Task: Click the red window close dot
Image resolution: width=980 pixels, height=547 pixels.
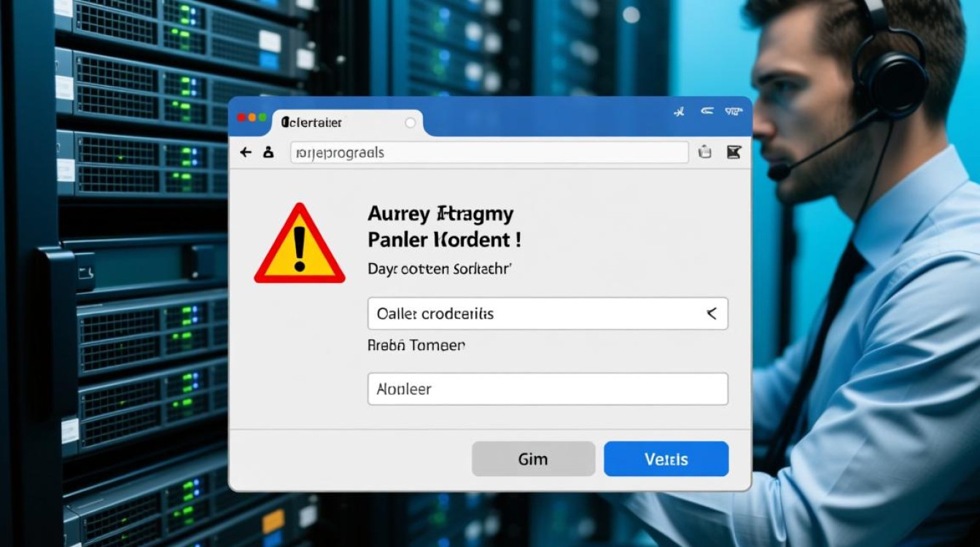Action: click(242, 117)
